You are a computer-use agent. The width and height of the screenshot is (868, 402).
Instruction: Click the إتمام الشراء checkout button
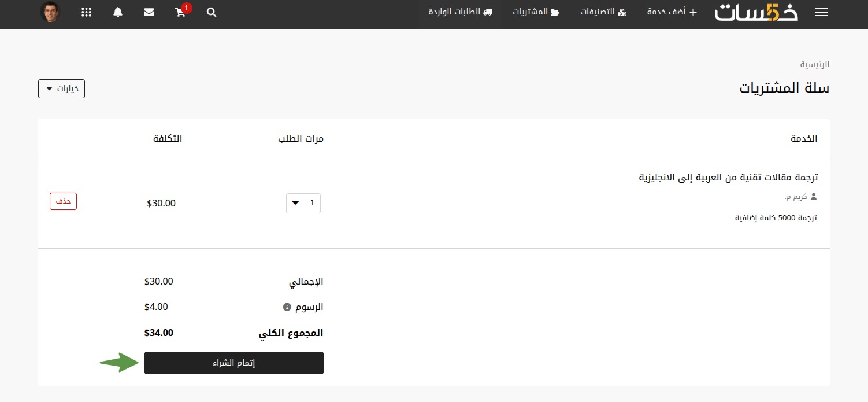click(234, 363)
